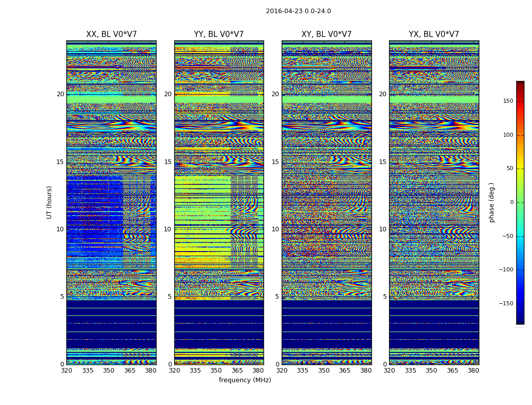
Task: Click the colorbar tick label "150"
Action: (508, 101)
